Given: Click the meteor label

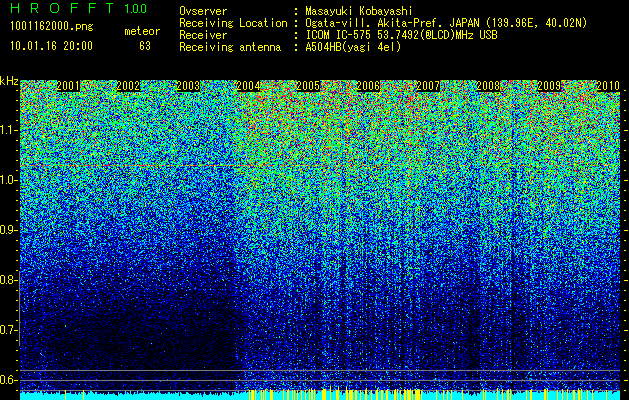Looking at the screenshot, I should click(x=142, y=31).
